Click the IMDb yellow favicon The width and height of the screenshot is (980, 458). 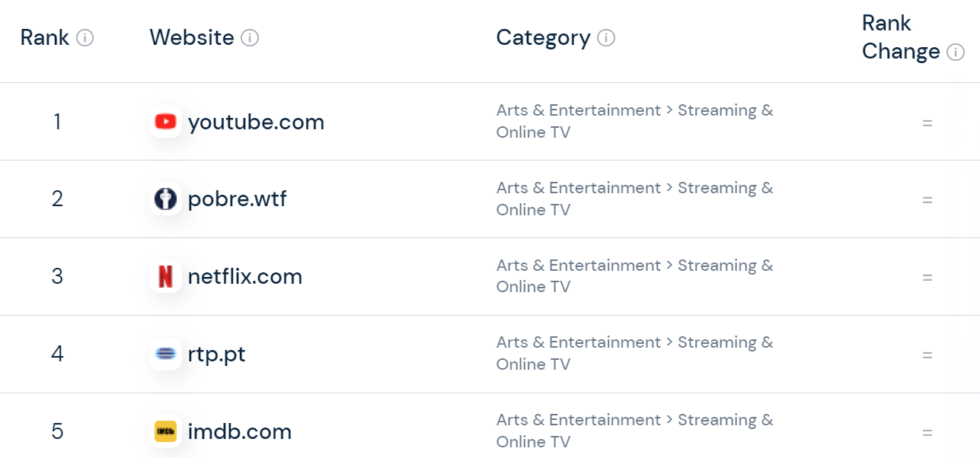coord(165,432)
